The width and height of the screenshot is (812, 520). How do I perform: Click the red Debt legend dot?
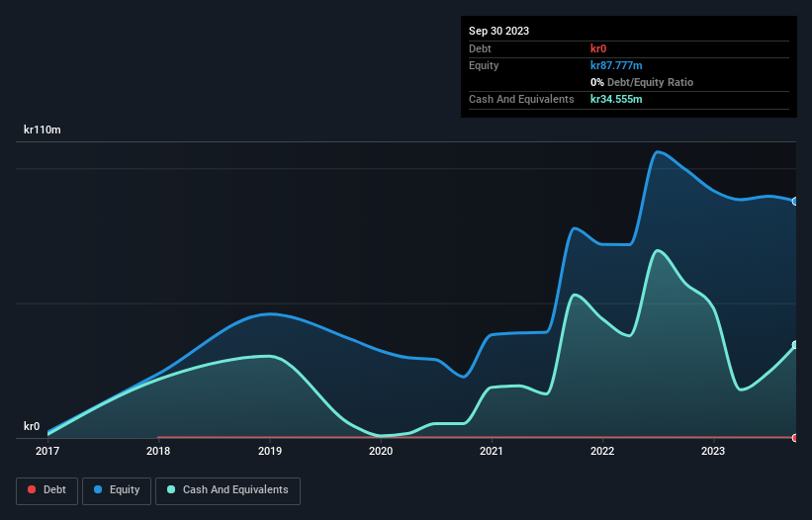pyautogui.click(x=32, y=489)
